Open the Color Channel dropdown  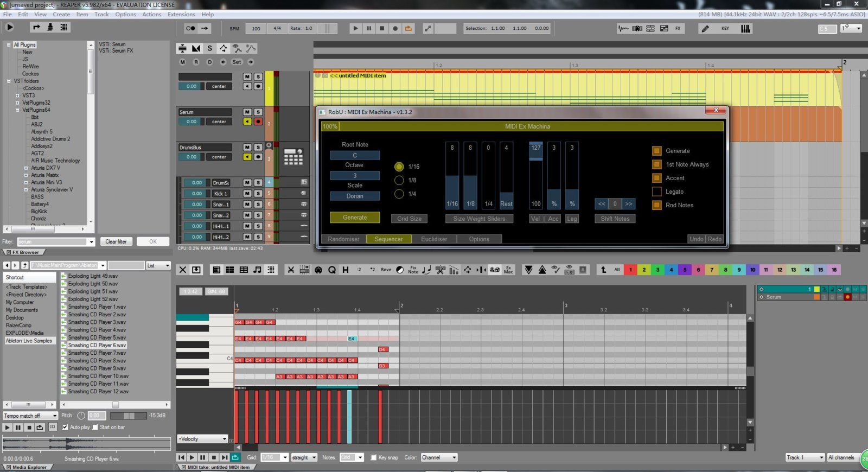point(439,457)
